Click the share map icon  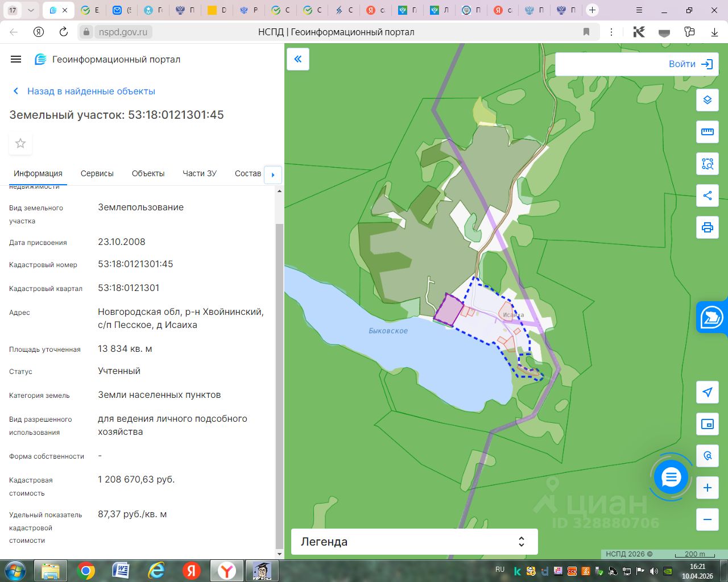(707, 196)
